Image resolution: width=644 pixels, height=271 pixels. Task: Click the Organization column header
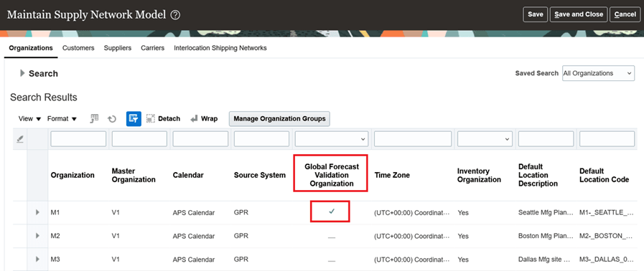[73, 175]
